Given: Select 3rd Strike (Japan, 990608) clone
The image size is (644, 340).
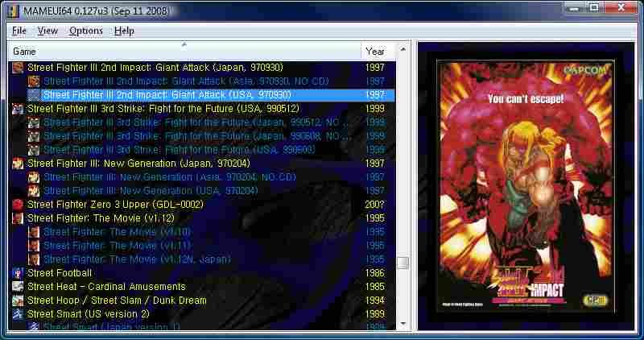Looking at the screenshot, I should 196,136.
